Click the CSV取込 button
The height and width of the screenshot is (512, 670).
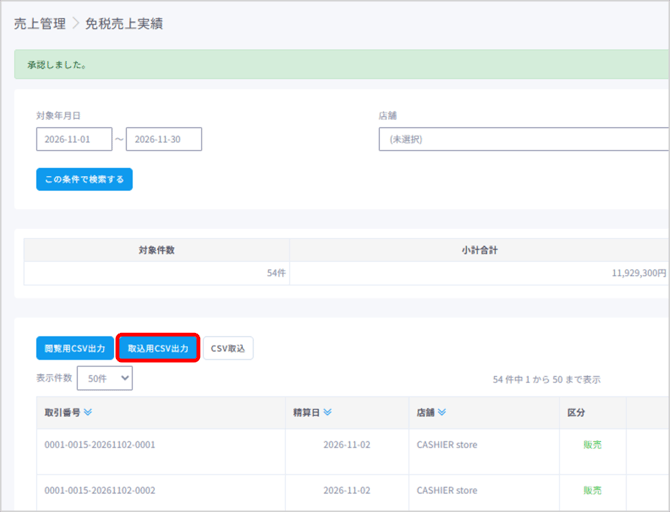(228, 348)
